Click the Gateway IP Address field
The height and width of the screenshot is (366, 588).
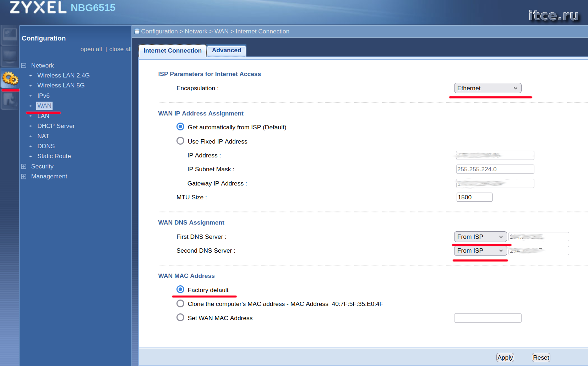click(495, 183)
